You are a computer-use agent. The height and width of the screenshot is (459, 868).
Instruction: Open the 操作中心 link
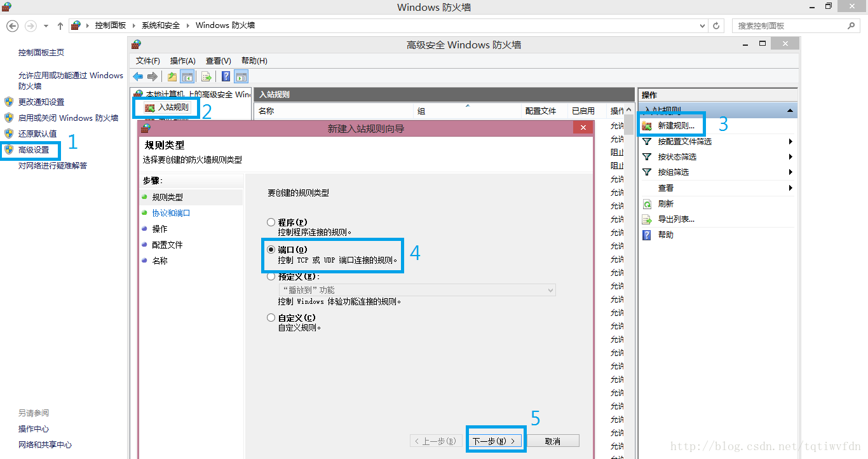[34, 429]
